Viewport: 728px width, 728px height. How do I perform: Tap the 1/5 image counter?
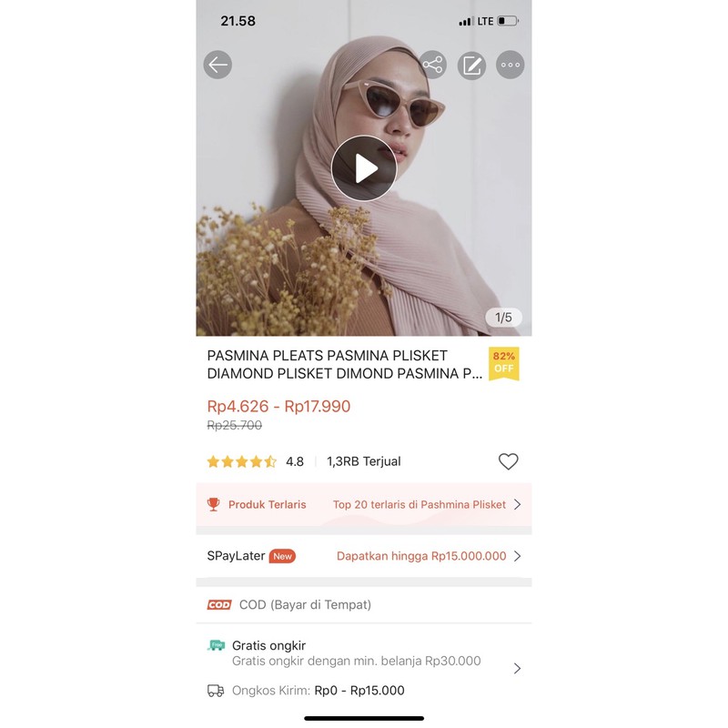click(x=504, y=318)
